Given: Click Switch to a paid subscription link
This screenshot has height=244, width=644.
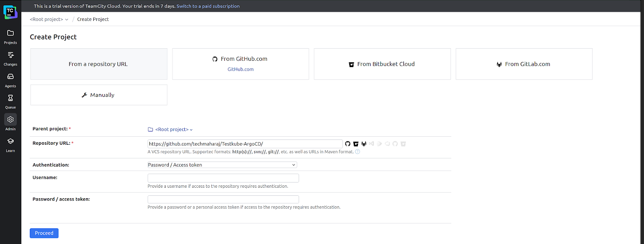Looking at the screenshot, I should [208, 6].
